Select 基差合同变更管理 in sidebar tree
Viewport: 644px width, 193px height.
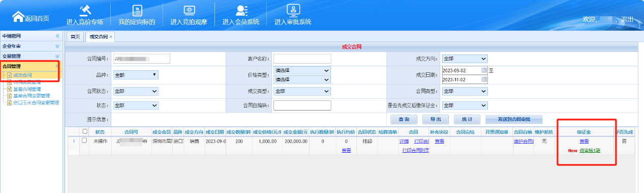32,96
